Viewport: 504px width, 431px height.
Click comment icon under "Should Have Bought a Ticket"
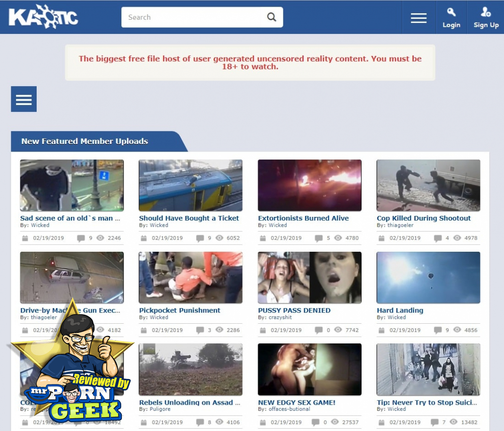tap(200, 238)
